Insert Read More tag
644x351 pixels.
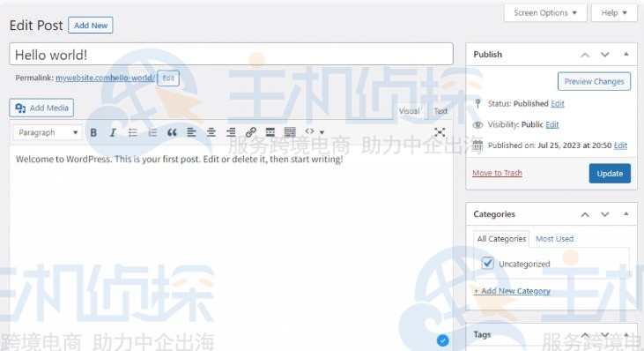tap(270, 132)
